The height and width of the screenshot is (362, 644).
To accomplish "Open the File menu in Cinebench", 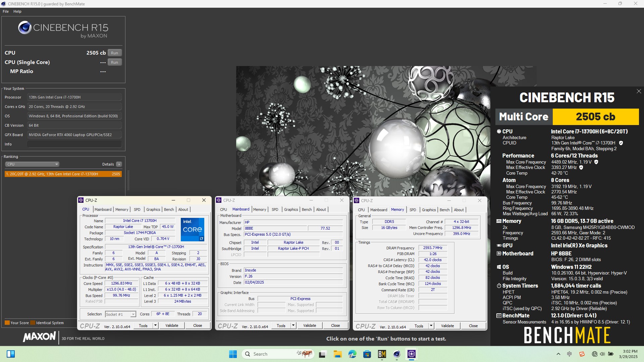I will (6, 11).
